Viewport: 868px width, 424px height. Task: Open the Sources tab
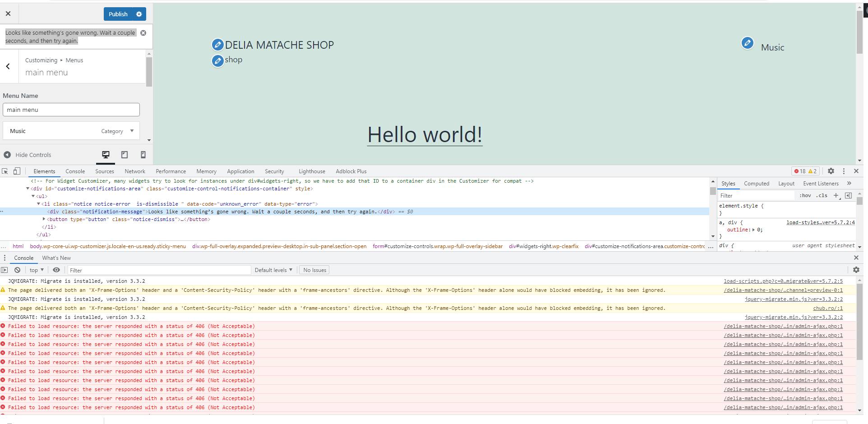[105, 171]
